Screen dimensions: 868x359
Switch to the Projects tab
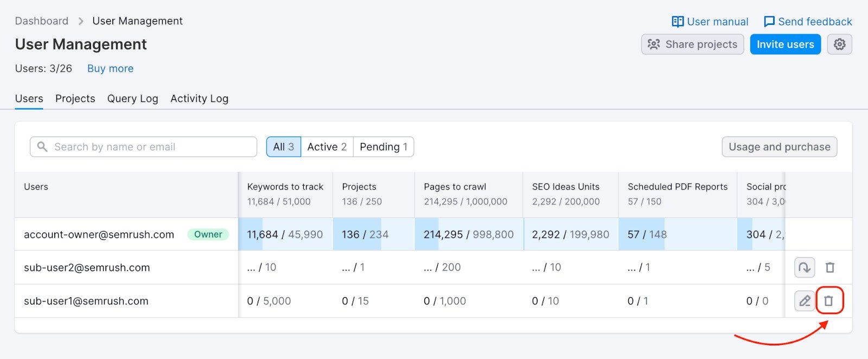(x=75, y=99)
